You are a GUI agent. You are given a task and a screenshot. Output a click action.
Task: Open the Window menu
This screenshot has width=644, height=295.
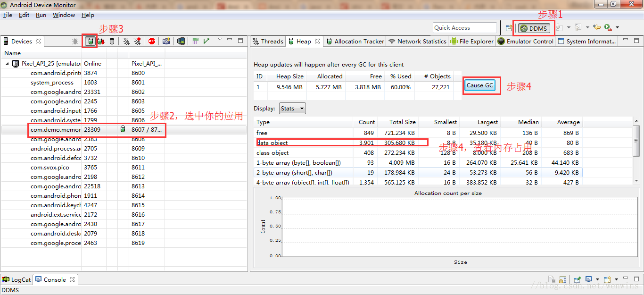[x=64, y=15]
